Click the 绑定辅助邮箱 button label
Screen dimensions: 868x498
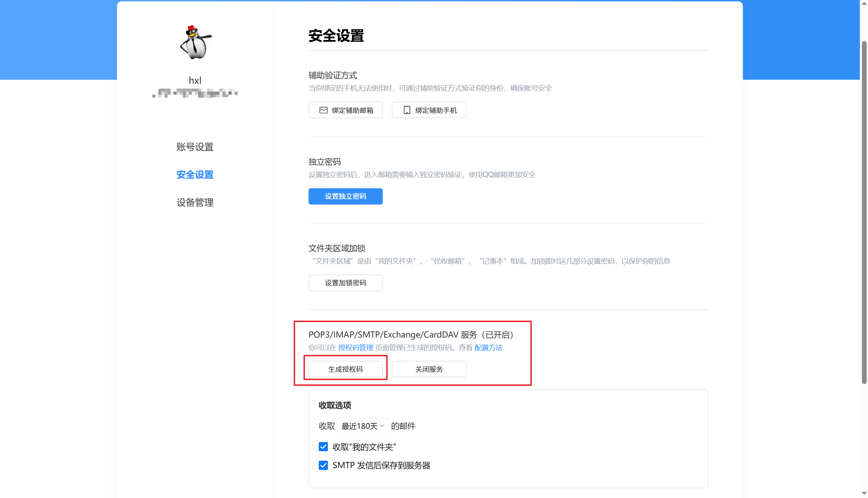tap(352, 110)
